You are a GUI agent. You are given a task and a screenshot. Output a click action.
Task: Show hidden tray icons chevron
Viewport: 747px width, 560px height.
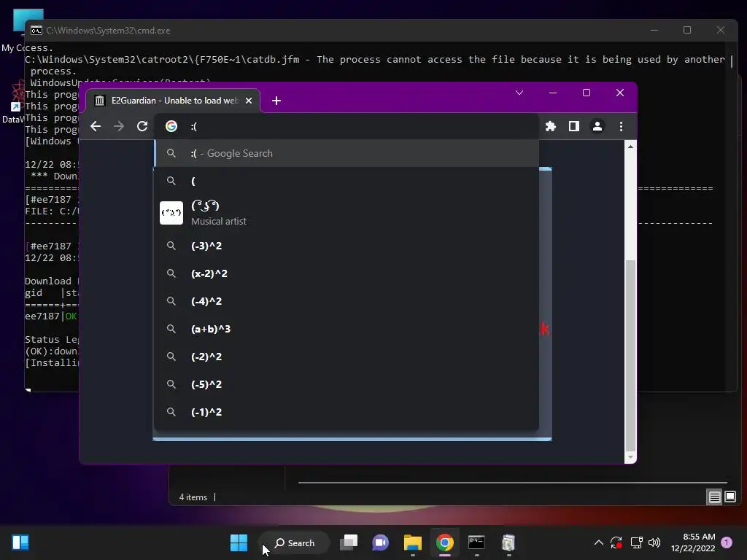tap(599, 542)
